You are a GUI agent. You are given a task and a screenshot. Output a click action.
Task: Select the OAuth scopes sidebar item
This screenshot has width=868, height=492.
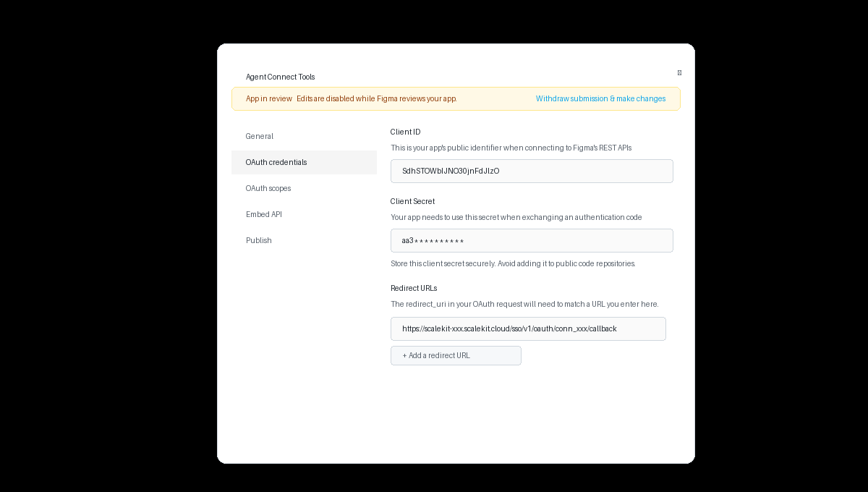coord(268,188)
